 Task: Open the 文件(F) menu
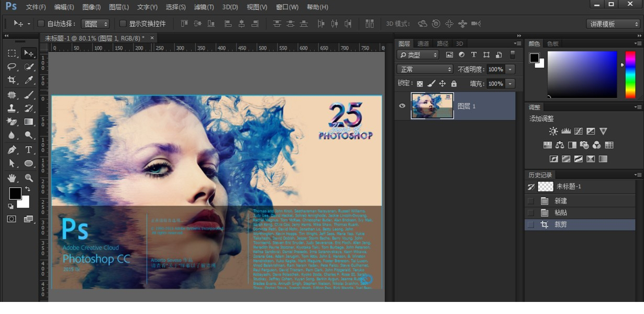(x=36, y=7)
